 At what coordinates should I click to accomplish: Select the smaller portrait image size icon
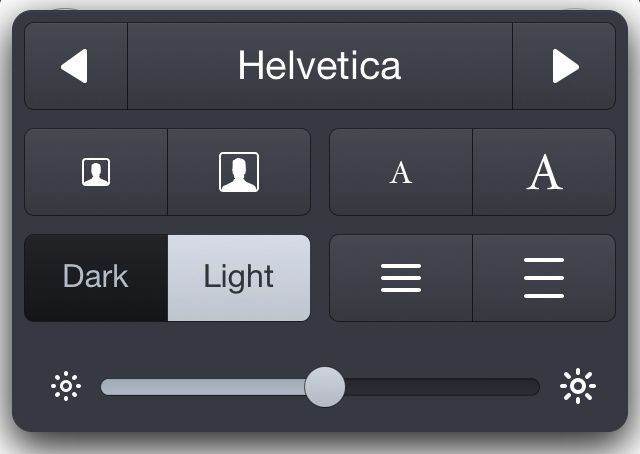pyautogui.click(x=96, y=172)
